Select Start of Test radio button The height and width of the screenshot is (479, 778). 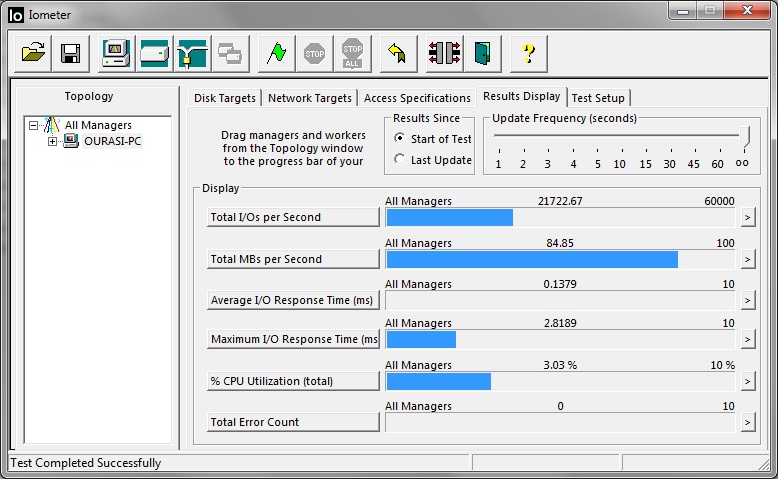[x=399, y=138]
